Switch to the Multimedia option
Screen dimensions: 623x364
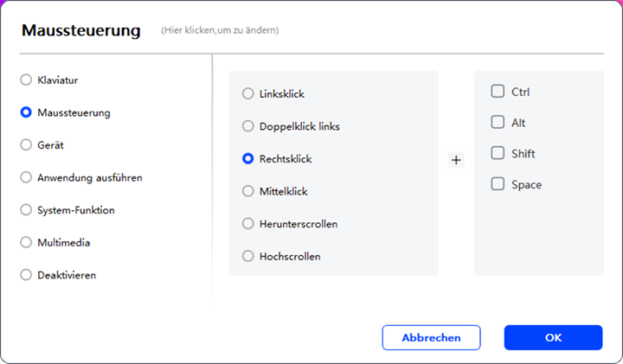pos(26,243)
